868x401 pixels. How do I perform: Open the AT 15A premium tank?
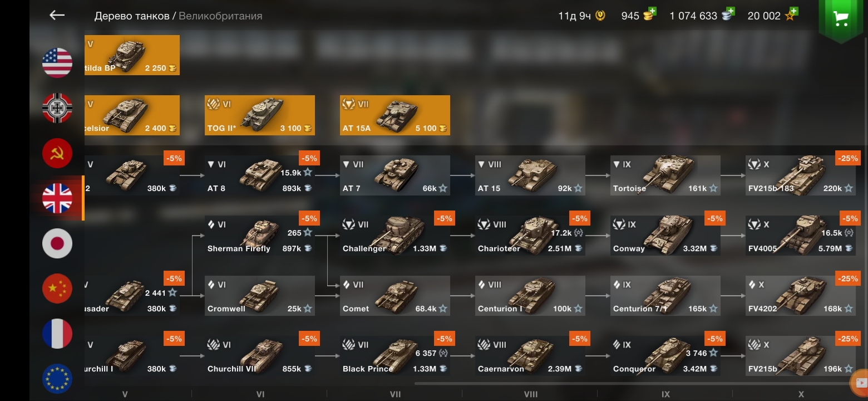[395, 115]
